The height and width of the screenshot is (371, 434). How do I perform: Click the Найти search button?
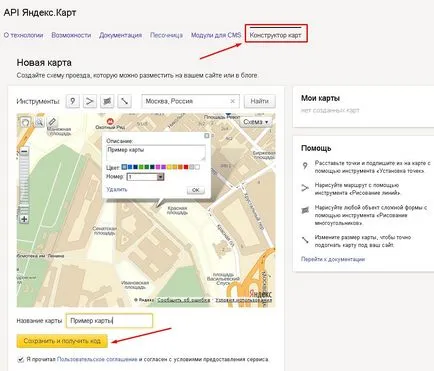pos(260,101)
